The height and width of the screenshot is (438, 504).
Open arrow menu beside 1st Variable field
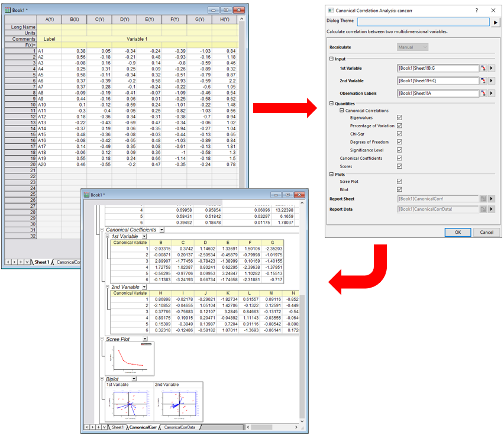pos(492,68)
